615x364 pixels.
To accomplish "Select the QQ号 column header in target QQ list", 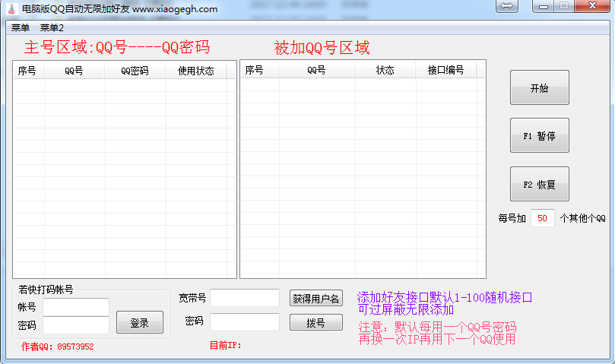I will tap(316, 70).
